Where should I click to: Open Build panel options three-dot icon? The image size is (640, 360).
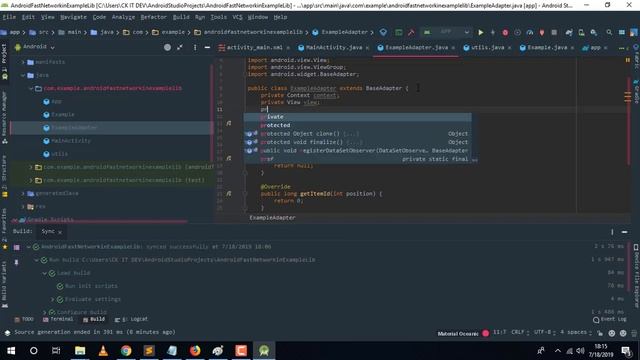click(612, 232)
